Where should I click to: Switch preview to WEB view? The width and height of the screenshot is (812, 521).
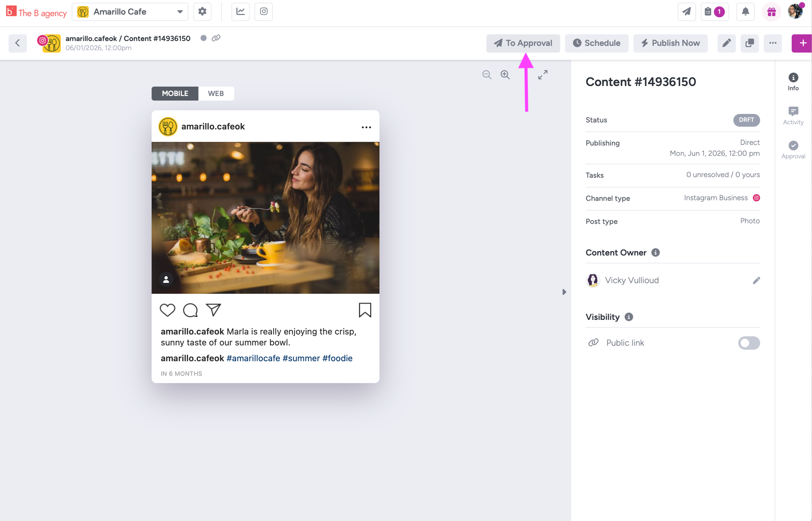pos(216,93)
